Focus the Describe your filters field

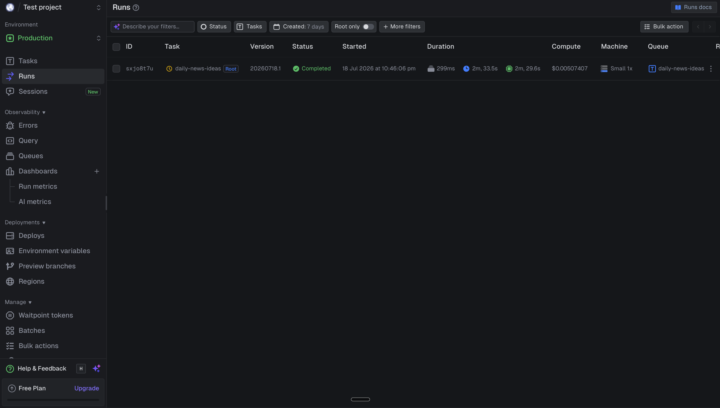point(152,27)
